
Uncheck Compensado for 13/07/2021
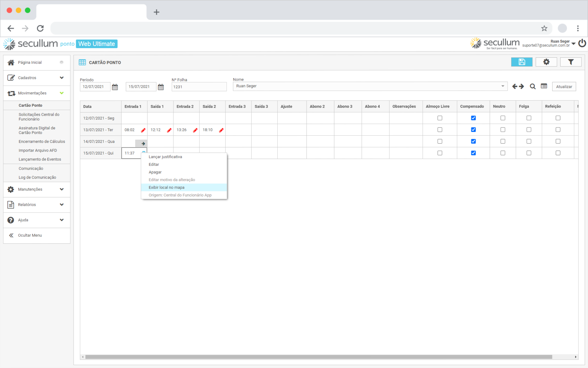(473, 130)
